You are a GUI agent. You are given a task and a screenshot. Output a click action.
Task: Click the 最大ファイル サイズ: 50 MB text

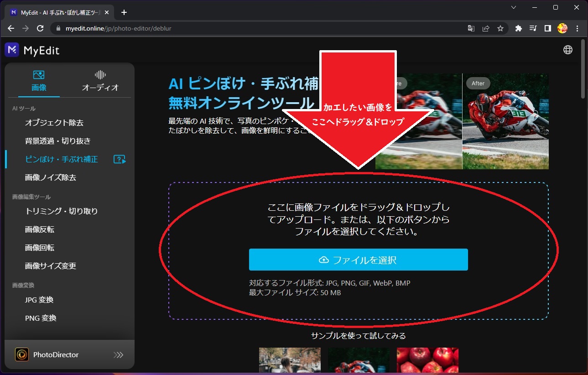tap(295, 292)
